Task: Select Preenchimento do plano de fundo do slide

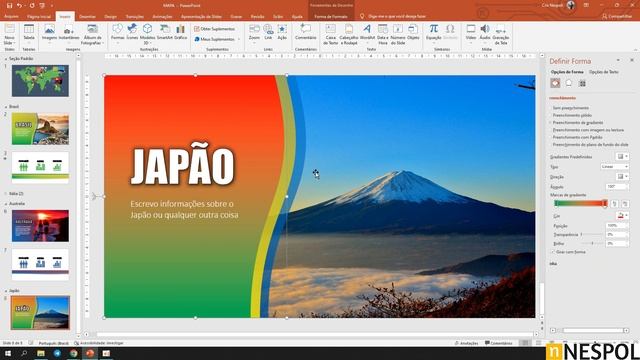Action: pyautogui.click(x=590, y=144)
